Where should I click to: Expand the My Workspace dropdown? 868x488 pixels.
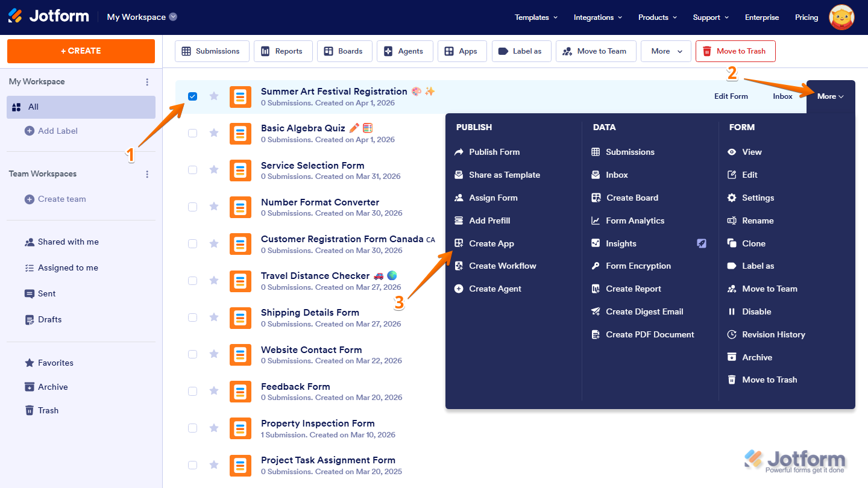pos(174,17)
